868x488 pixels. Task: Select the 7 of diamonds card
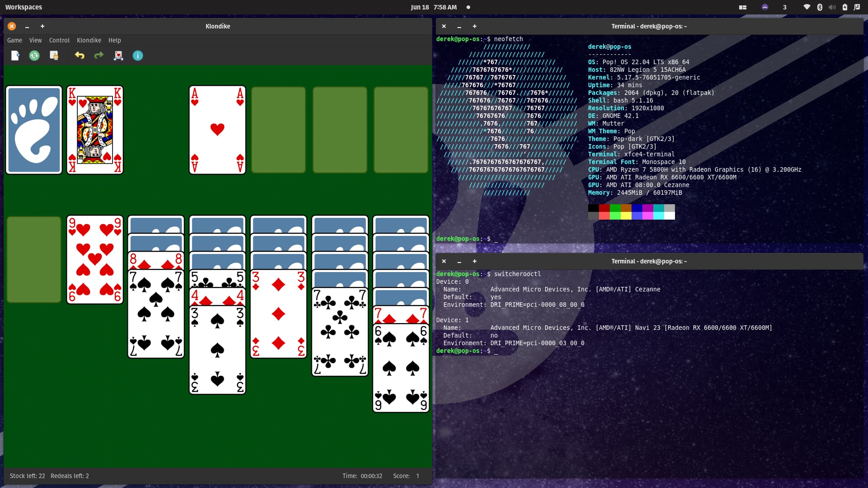[x=401, y=314]
